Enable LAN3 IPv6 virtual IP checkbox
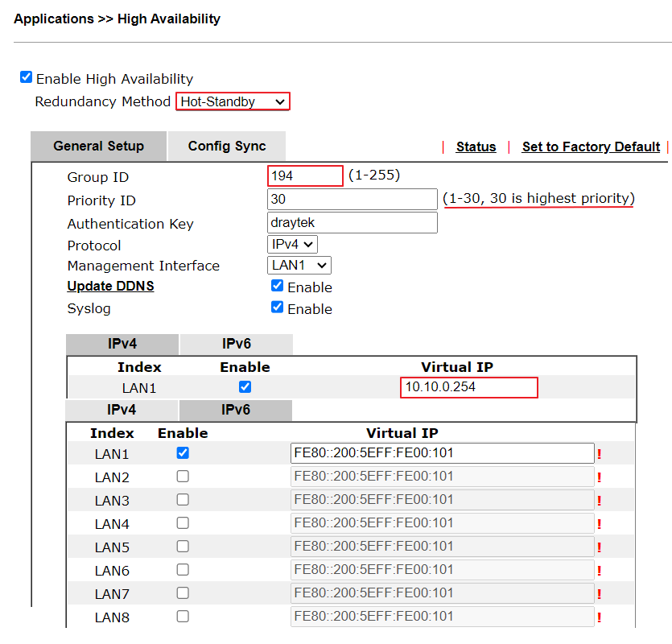Viewport: 672px width, 644px height. [x=183, y=500]
